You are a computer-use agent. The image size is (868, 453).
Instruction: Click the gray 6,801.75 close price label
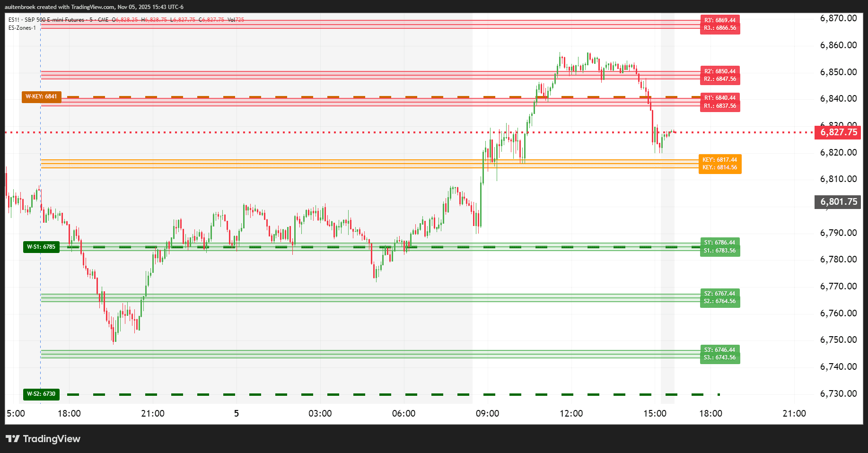pos(837,201)
